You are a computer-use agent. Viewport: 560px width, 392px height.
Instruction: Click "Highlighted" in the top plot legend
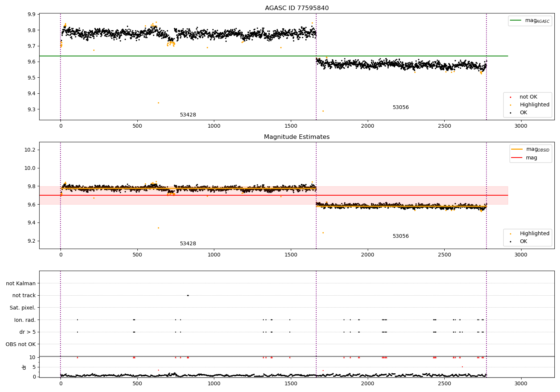pos(535,105)
